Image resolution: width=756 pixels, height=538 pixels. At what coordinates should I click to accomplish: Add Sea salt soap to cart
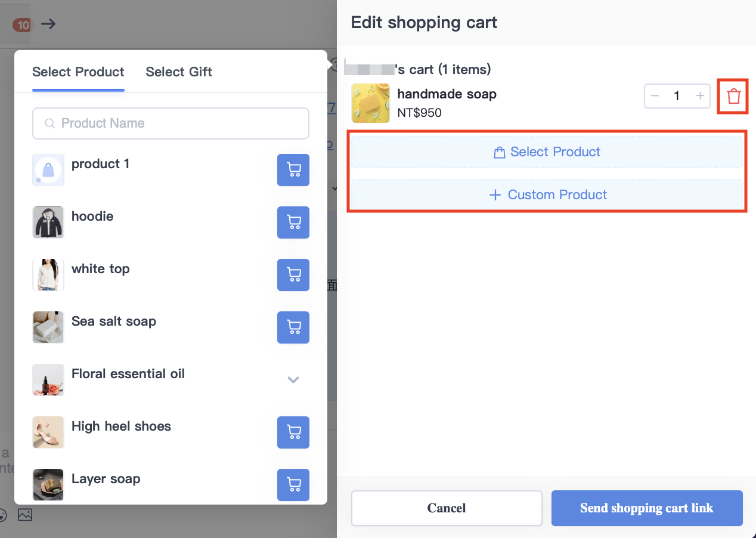click(293, 327)
